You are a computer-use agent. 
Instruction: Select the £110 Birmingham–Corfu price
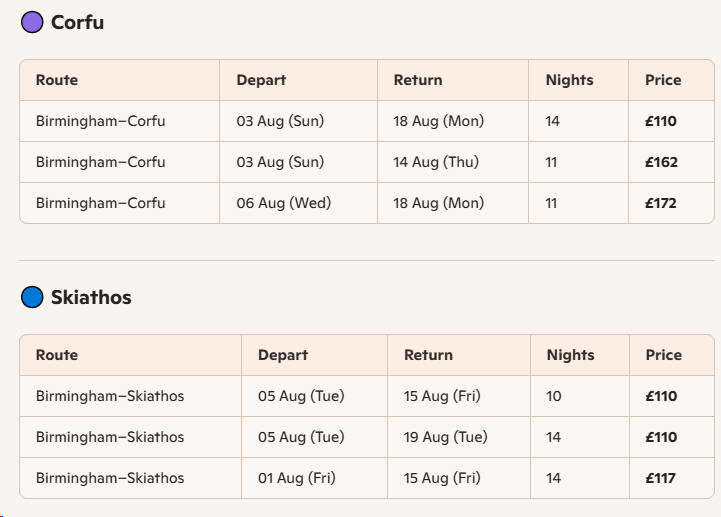click(x=661, y=121)
